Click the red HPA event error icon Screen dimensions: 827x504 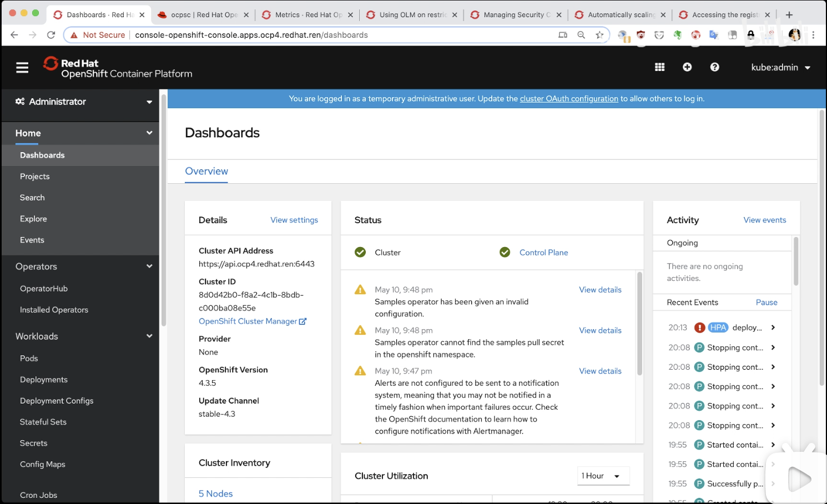pyautogui.click(x=700, y=327)
